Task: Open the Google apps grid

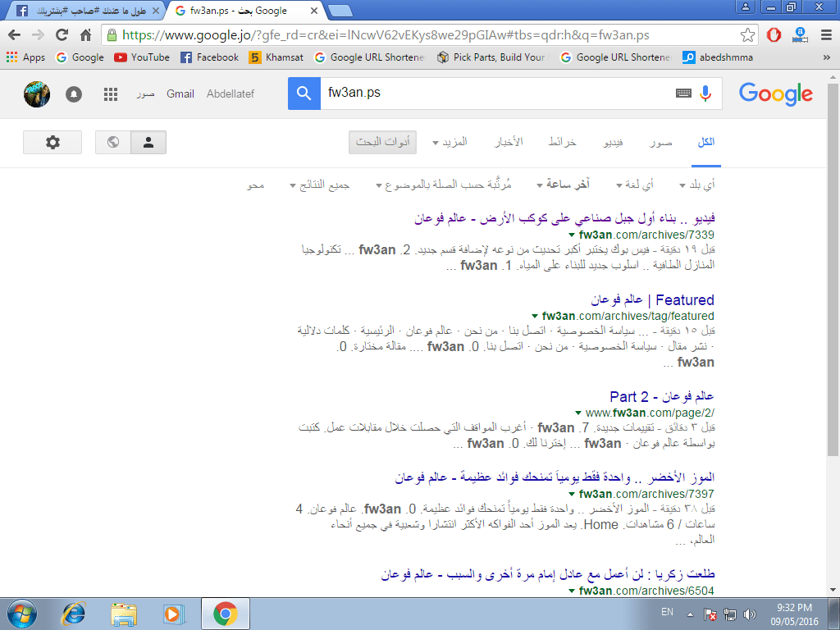Action: pos(111,94)
